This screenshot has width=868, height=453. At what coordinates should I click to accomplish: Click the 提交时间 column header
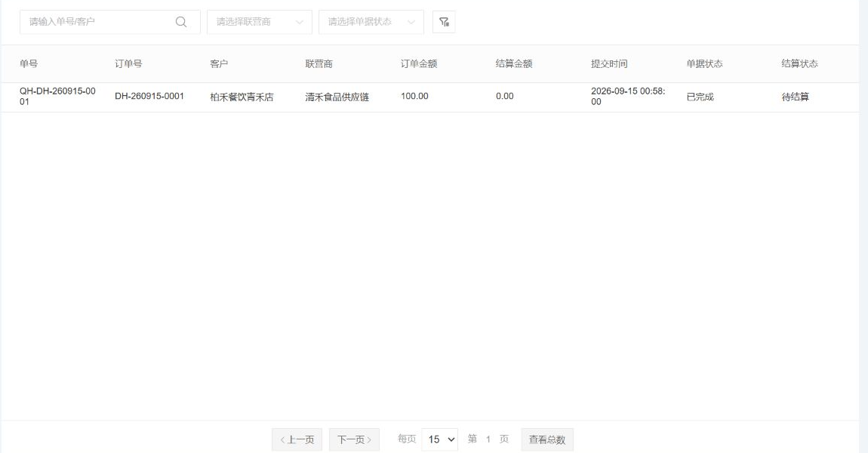click(609, 63)
